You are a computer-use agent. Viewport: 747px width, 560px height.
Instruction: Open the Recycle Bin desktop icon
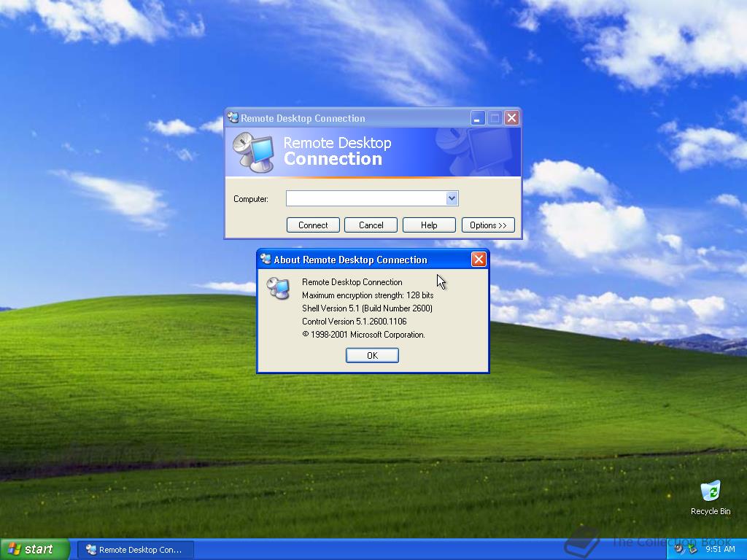710,498
